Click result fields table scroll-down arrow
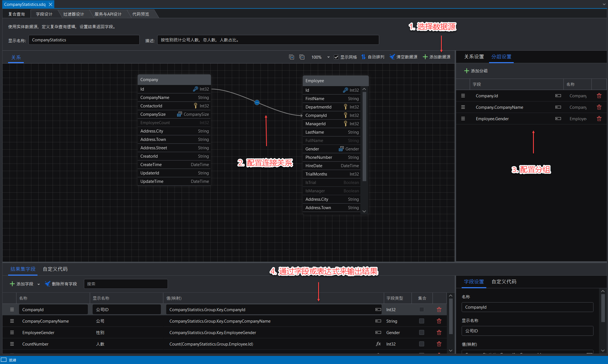This screenshot has width=608, height=364. [450, 351]
